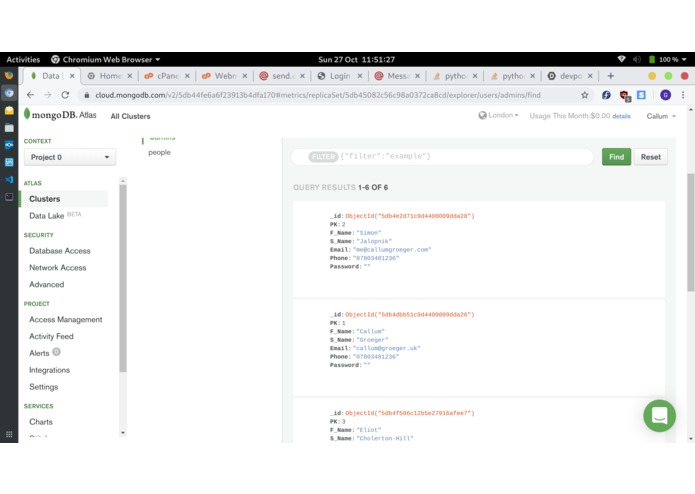The width and height of the screenshot is (695, 494).
Task: Open Chromium Web Browser app menu
Action: point(105,59)
